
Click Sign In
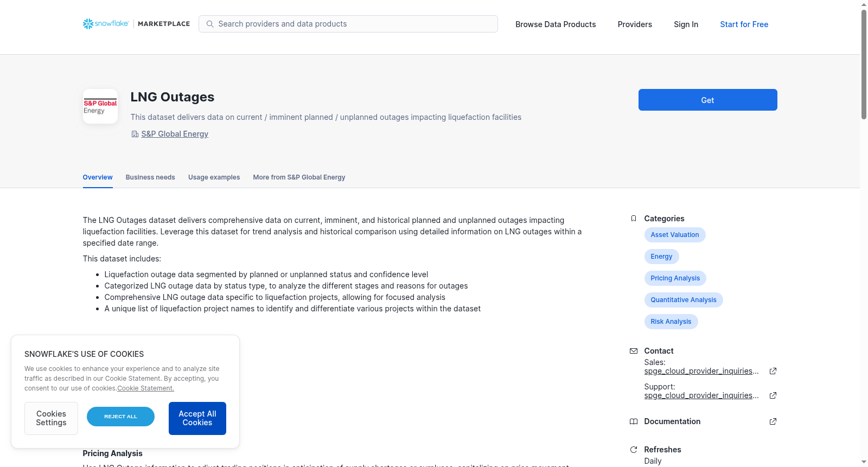pyautogui.click(x=686, y=24)
